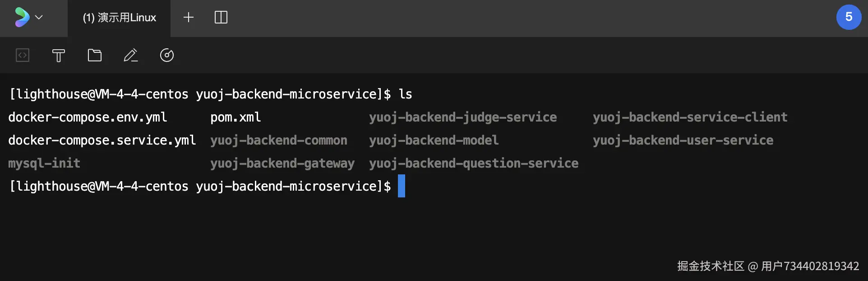Click the mysql-init directory name
868x281 pixels.
[44, 163]
